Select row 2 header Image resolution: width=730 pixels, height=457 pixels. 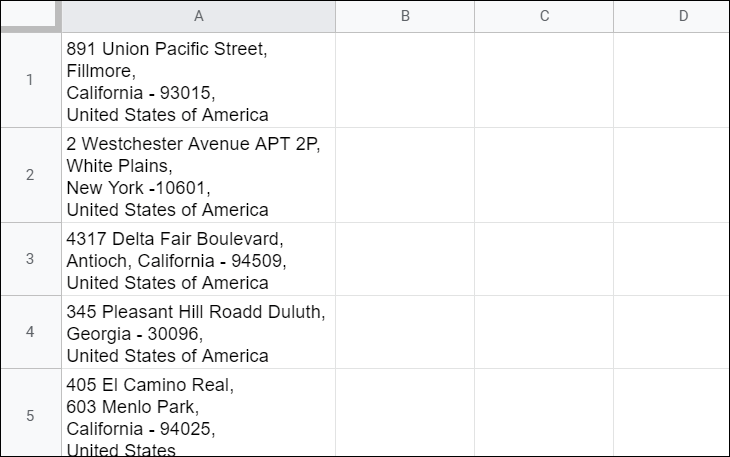click(x=31, y=175)
